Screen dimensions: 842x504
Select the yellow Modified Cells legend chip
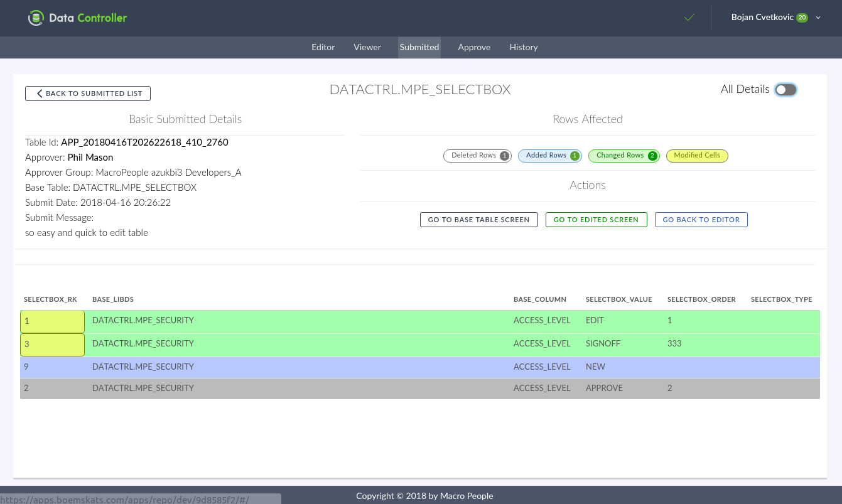tap(696, 156)
